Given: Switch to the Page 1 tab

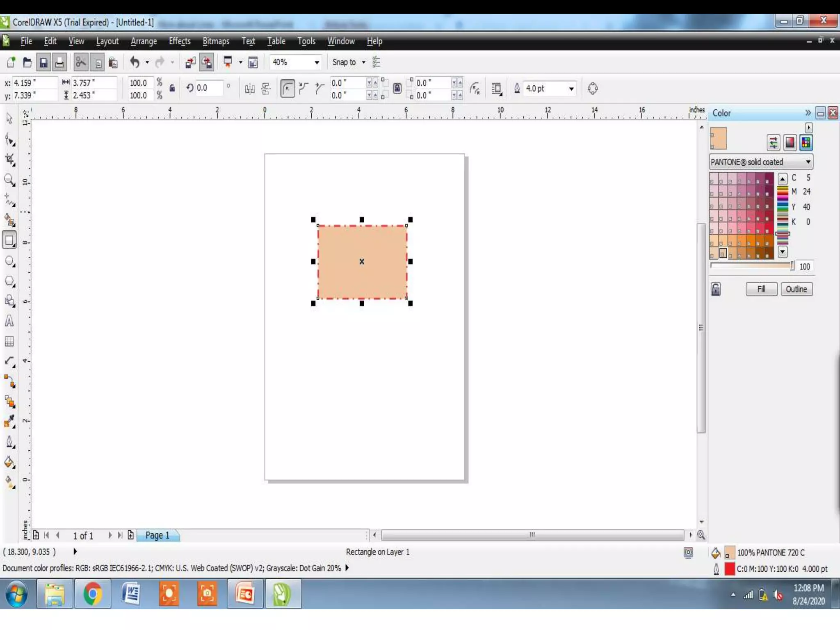Looking at the screenshot, I should pos(157,535).
